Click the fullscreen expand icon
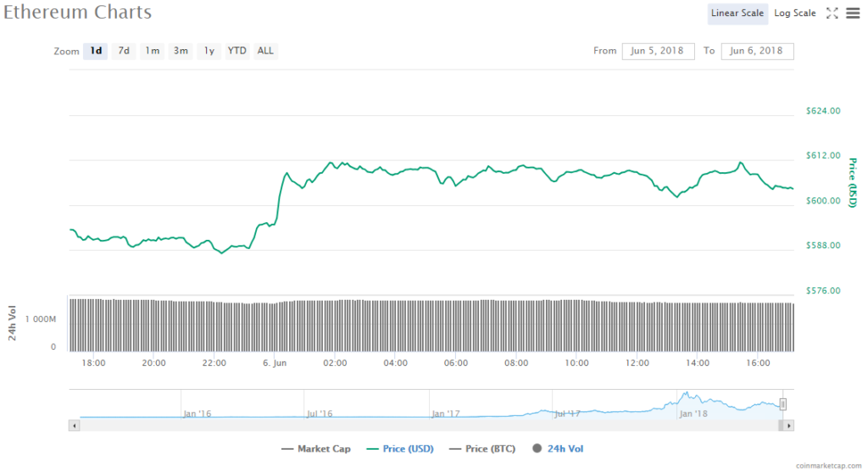868x472 pixels. (x=832, y=13)
